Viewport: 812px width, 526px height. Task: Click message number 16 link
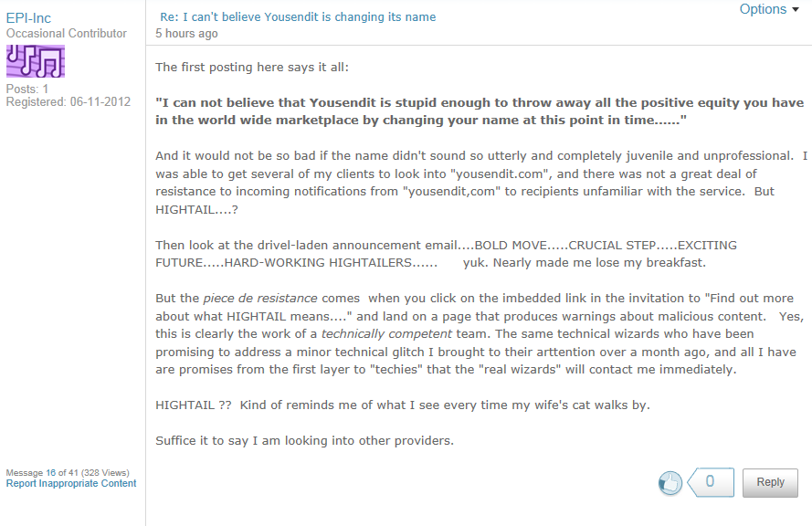pyautogui.click(x=51, y=472)
